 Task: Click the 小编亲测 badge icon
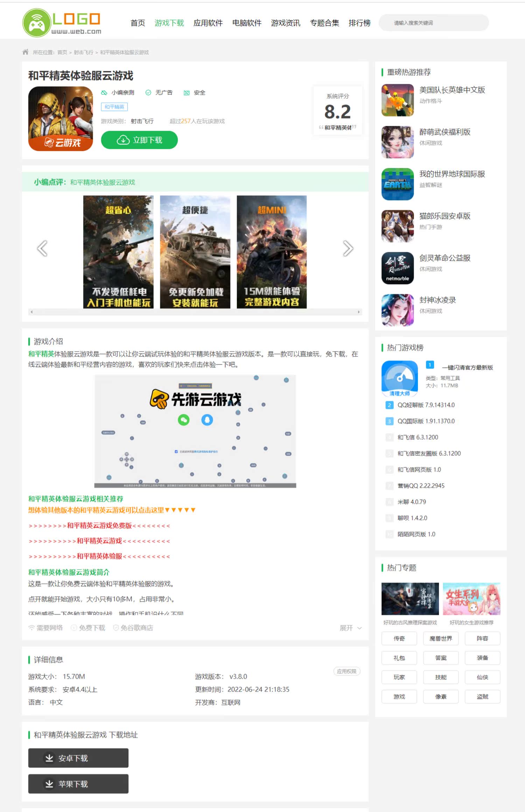pyautogui.click(x=104, y=93)
